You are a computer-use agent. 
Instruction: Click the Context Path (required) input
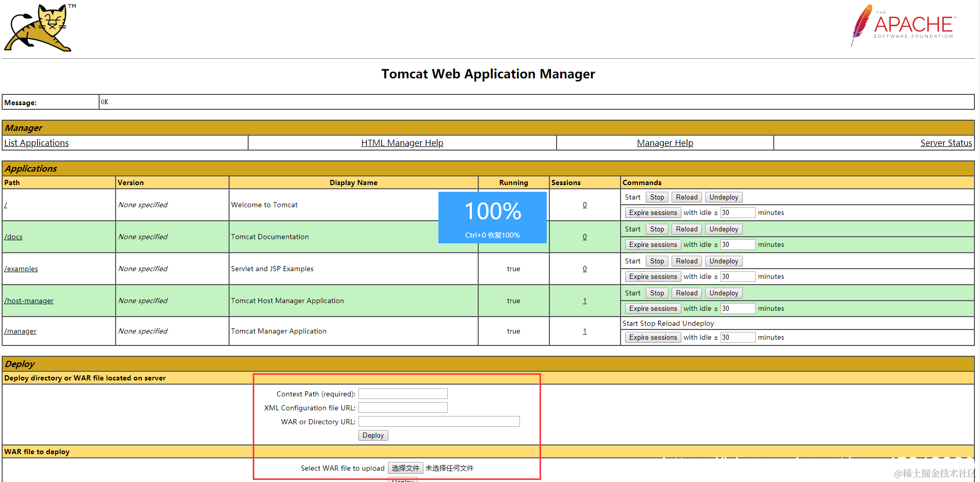click(x=403, y=394)
